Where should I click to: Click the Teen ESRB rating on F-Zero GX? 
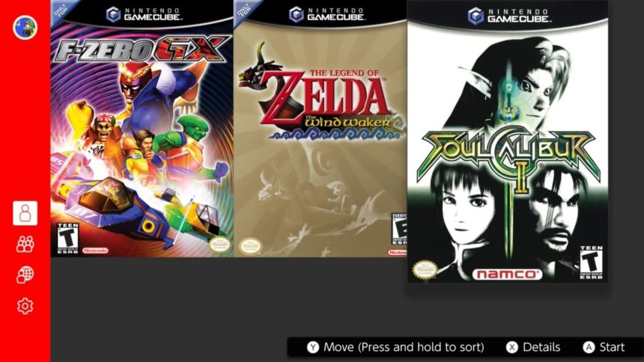click(x=67, y=239)
